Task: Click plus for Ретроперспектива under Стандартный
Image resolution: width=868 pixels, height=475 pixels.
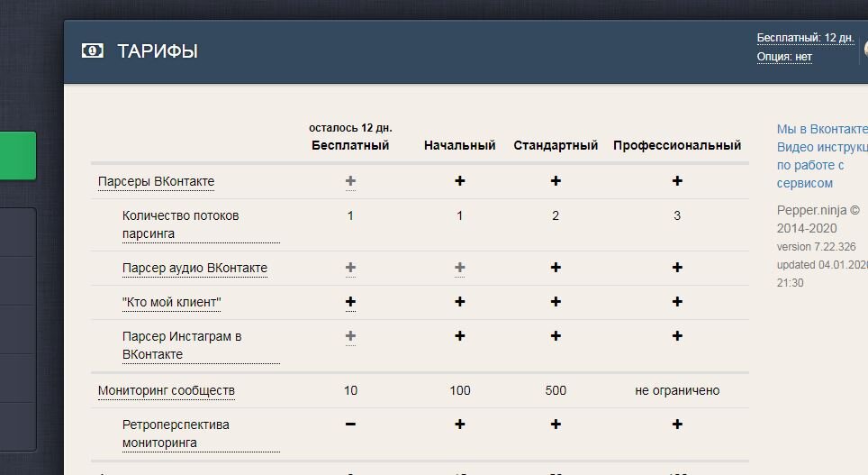Action: coord(556,425)
